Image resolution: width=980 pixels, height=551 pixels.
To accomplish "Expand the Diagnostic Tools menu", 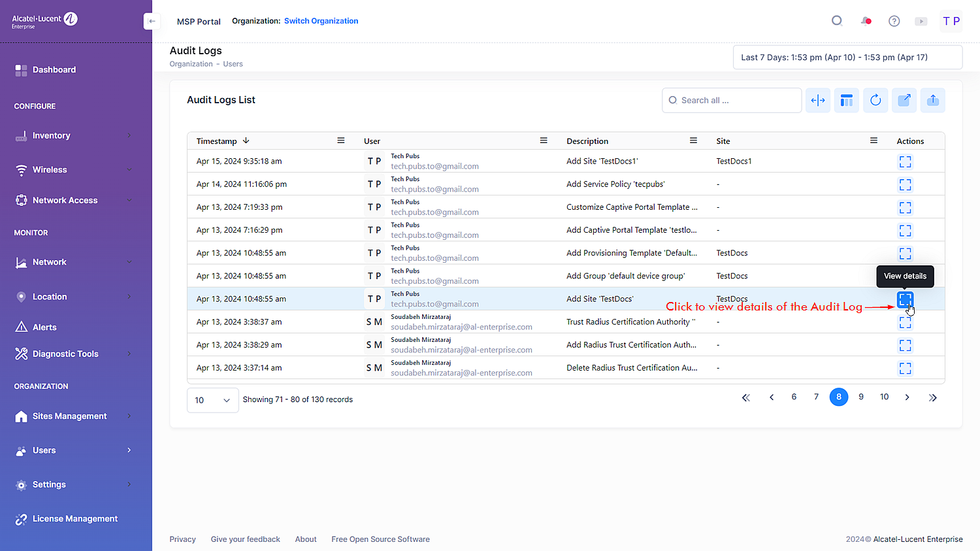I will coord(73,354).
